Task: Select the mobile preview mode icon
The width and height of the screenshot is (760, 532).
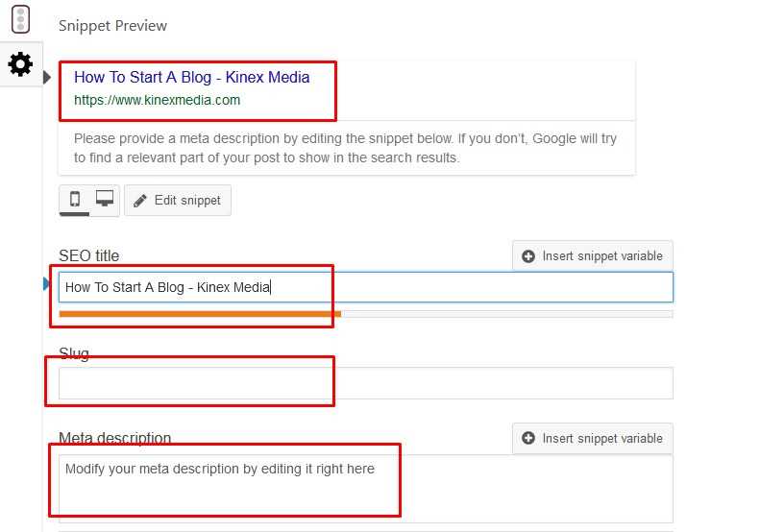Action: coord(75,200)
